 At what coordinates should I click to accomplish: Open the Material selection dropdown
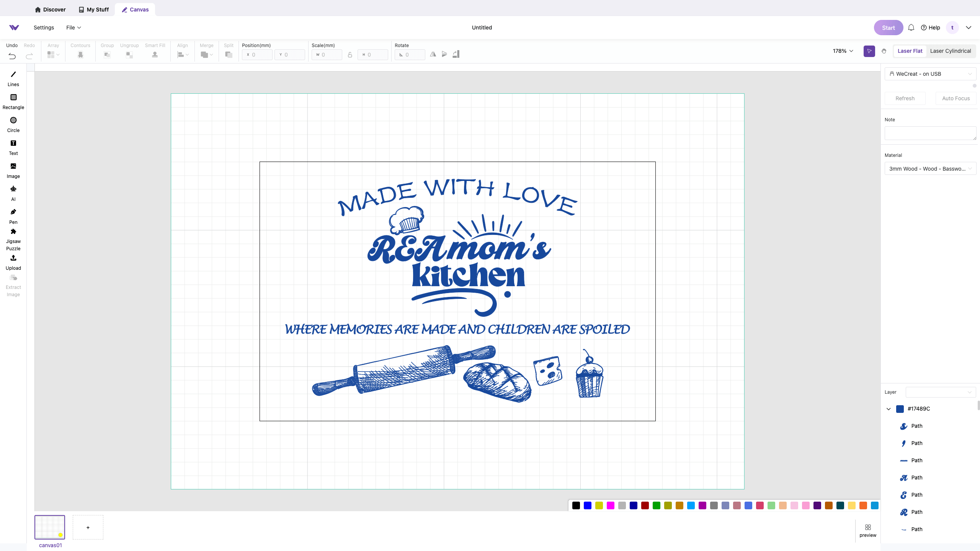point(930,169)
